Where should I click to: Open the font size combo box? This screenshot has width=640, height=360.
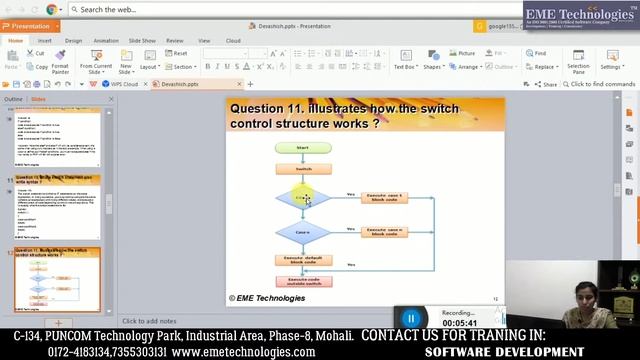[x=258, y=53]
